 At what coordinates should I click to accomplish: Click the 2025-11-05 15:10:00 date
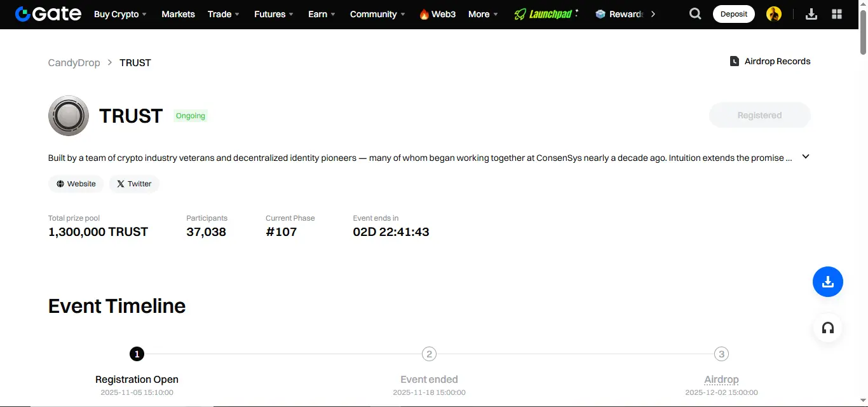(137, 392)
